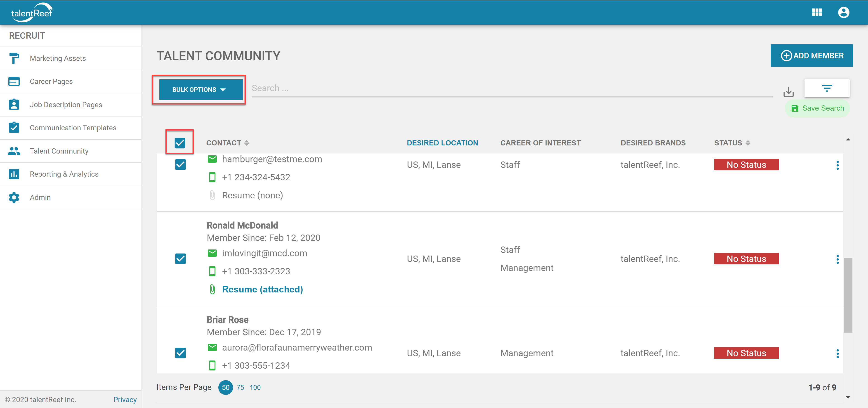
Task: Click the No Status badge for Briar Rose
Action: (x=746, y=353)
